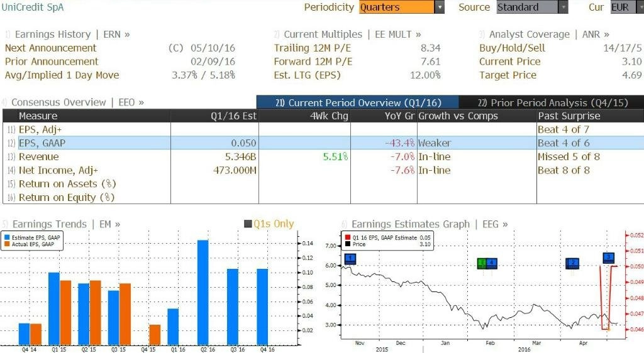Click the -43.4% YoY growth value
Image resolution: width=644 pixels, height=353 pixels.
click(x=400, y=143)
